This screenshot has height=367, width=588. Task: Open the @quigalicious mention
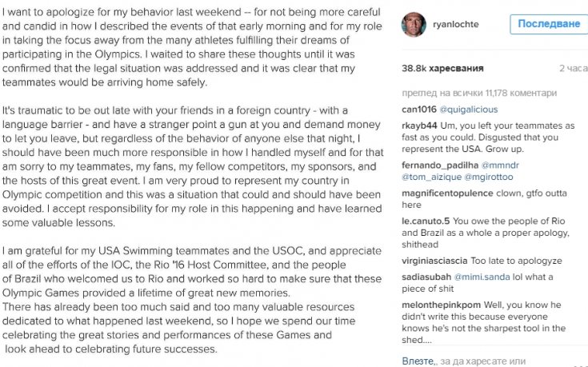click(468, 110)
